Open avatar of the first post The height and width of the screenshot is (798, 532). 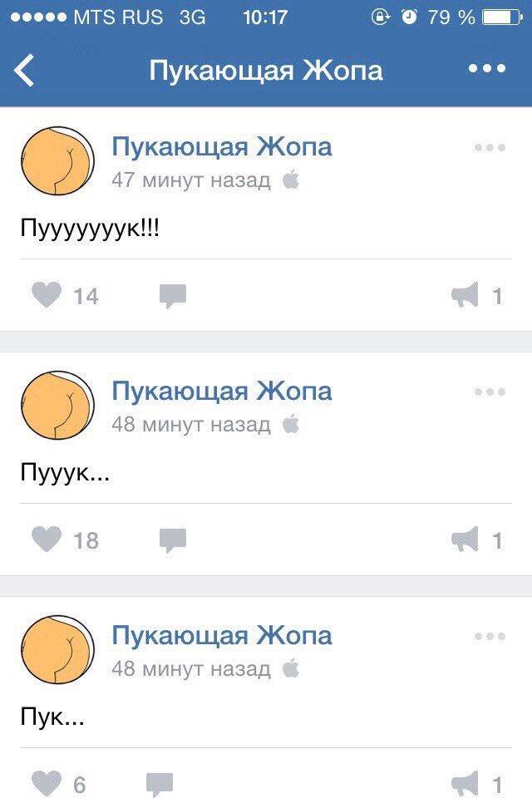point(57,160)
